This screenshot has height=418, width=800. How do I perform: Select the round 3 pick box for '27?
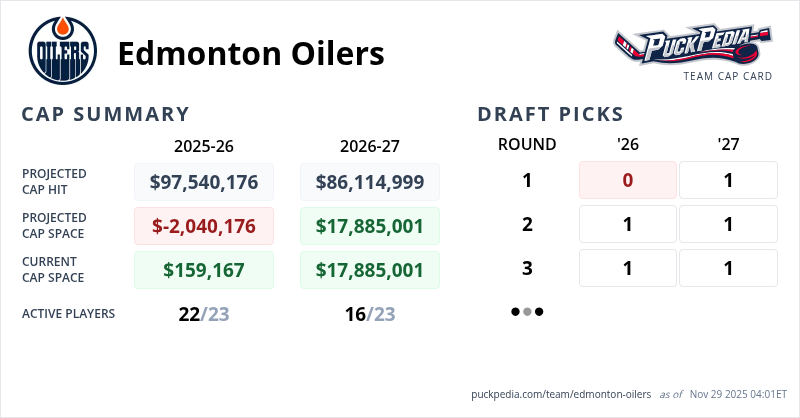[x=728, y=268]
